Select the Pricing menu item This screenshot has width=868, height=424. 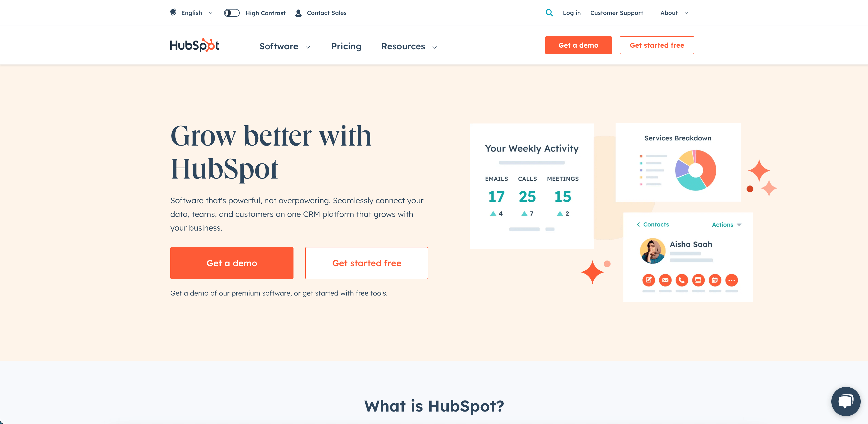pos(346,46)
